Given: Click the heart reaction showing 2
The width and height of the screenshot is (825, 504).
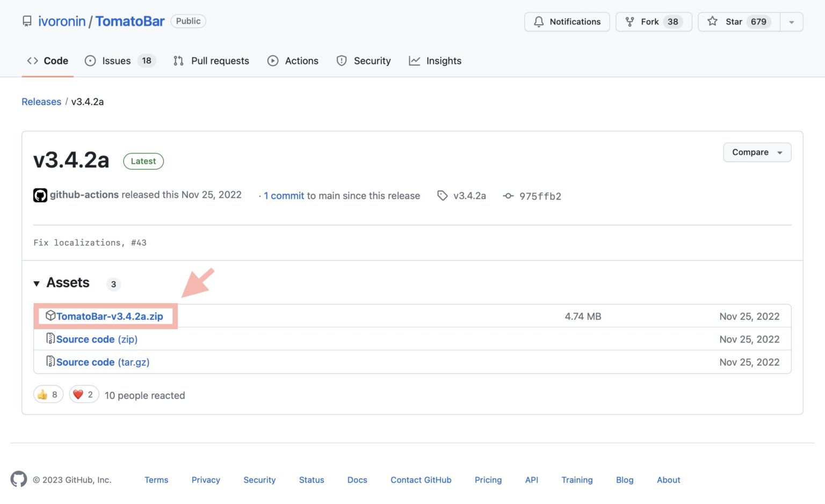Looking at the screenshot, I should pos(83,394).
